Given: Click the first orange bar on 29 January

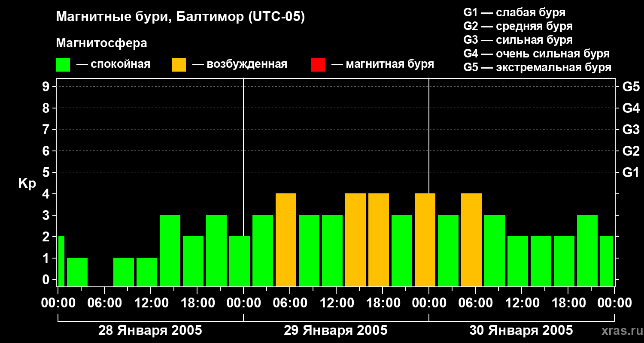Looking at the screenshot, I should point(286,240).
